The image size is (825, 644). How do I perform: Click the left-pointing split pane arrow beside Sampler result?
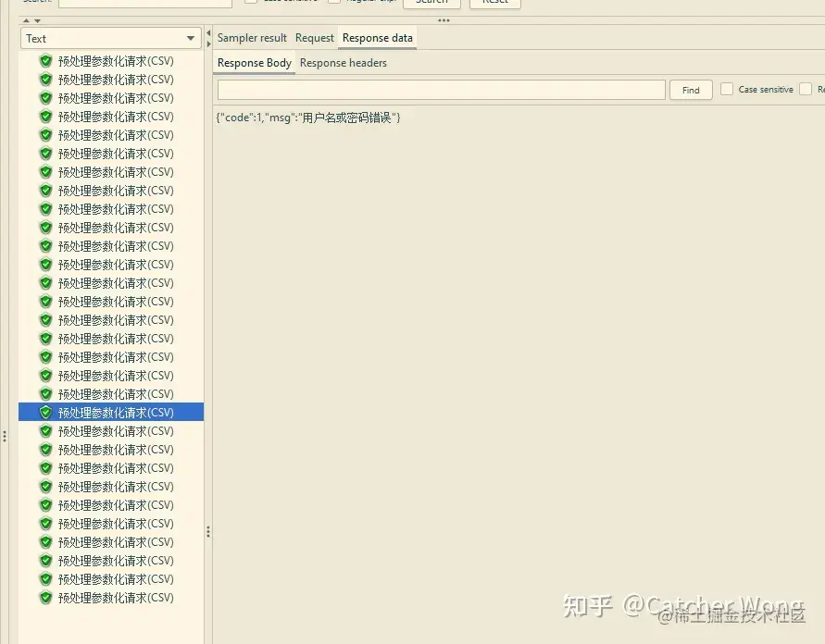[x=208, y=33]
